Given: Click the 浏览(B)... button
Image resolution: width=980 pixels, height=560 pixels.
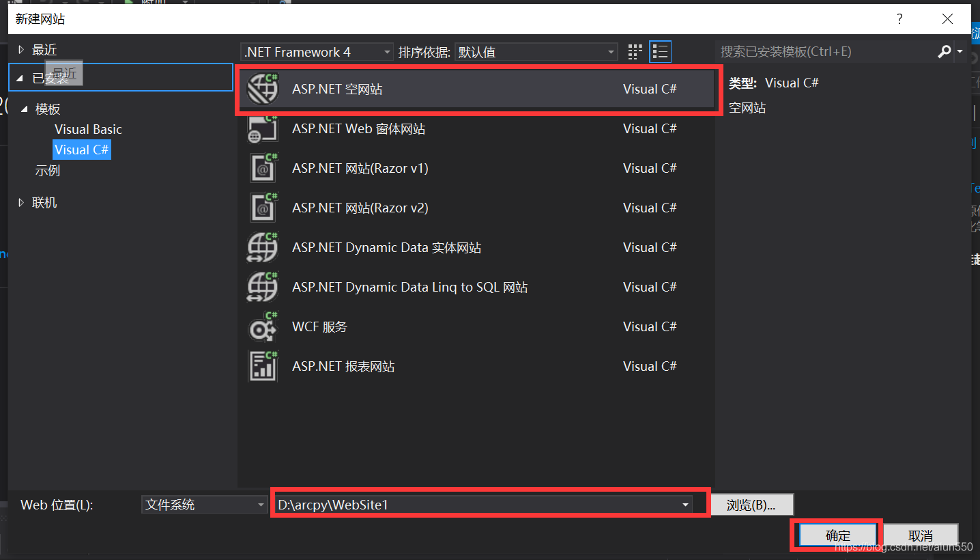Looking at the screenshot, I should pyautogui.click(x=753, y=504).
